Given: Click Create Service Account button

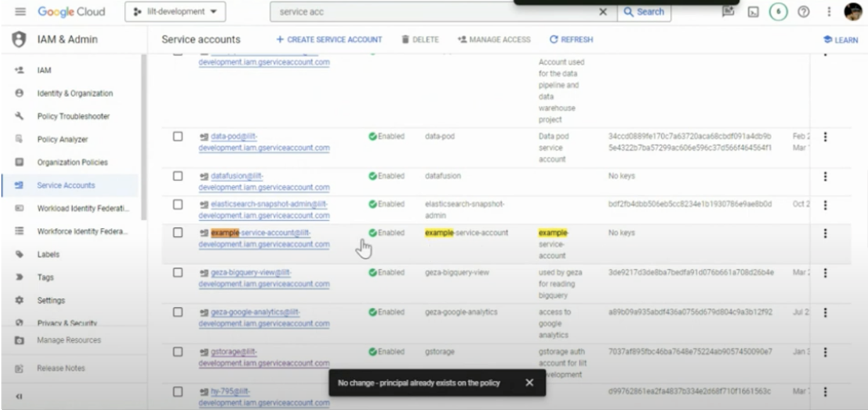Looking at the screenshot, I should point(329,40).
